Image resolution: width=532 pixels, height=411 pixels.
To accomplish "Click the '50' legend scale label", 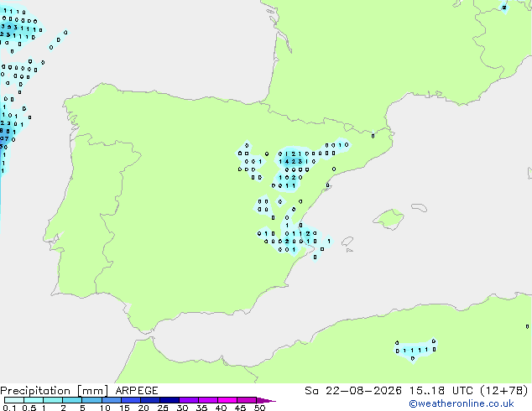I will point(259,408).
